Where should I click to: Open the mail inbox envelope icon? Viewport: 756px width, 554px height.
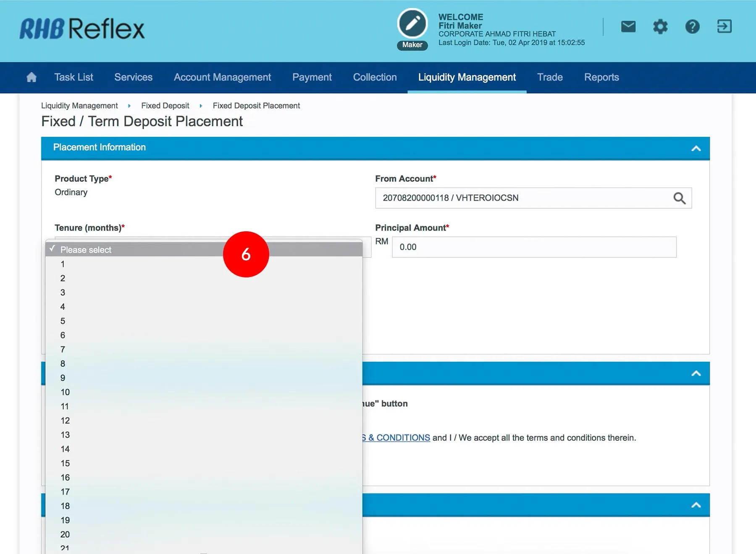(628, 27)
